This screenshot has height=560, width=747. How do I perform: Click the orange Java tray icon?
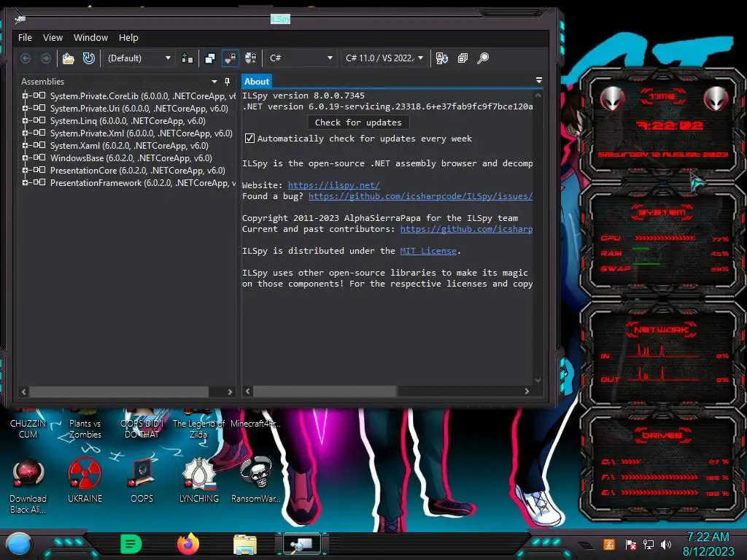609,544
